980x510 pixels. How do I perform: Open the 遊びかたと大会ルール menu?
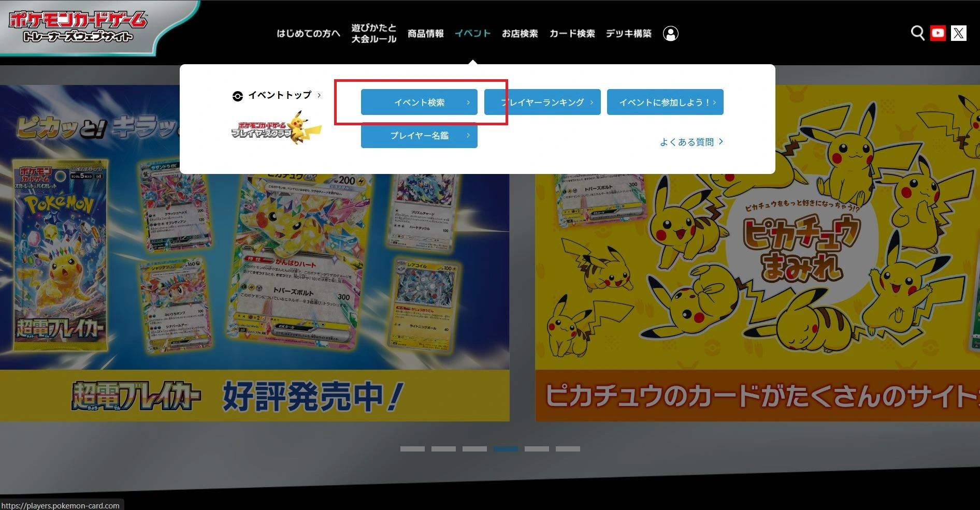tap(373, 33)
